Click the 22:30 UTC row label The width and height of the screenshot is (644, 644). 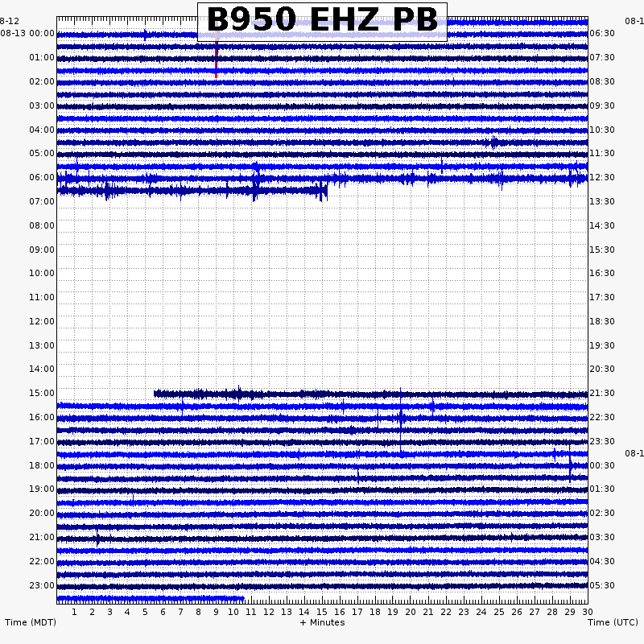click(x=602, y=418)
